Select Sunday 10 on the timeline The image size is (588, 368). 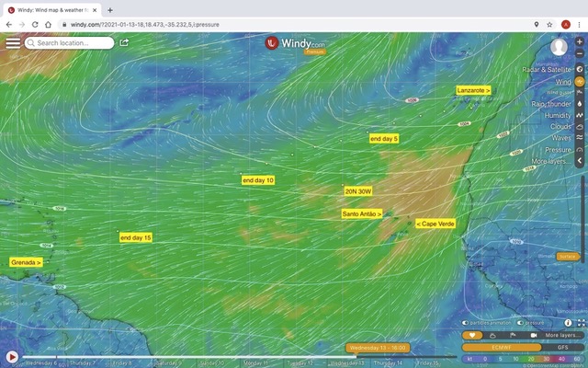(x=210, y=362)
